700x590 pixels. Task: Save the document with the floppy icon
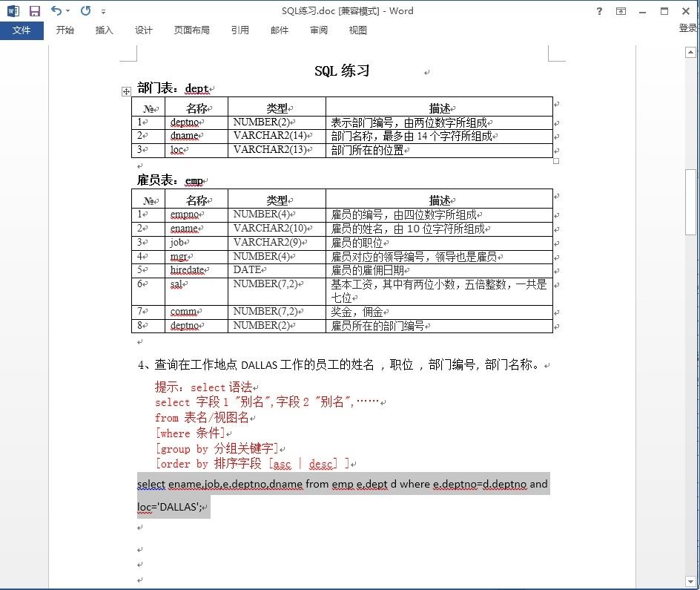pos(34,10)
